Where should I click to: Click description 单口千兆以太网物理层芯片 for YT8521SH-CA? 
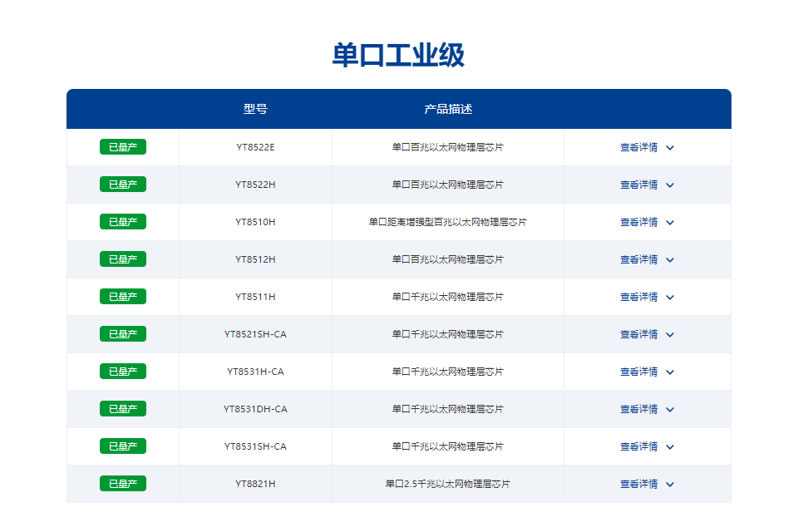448,334
